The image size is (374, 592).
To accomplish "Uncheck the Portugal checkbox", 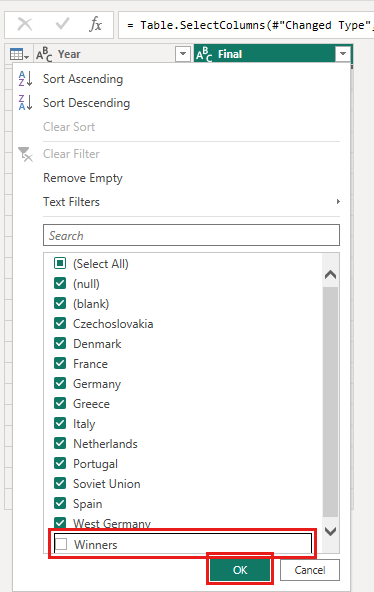I will [60, 463].
